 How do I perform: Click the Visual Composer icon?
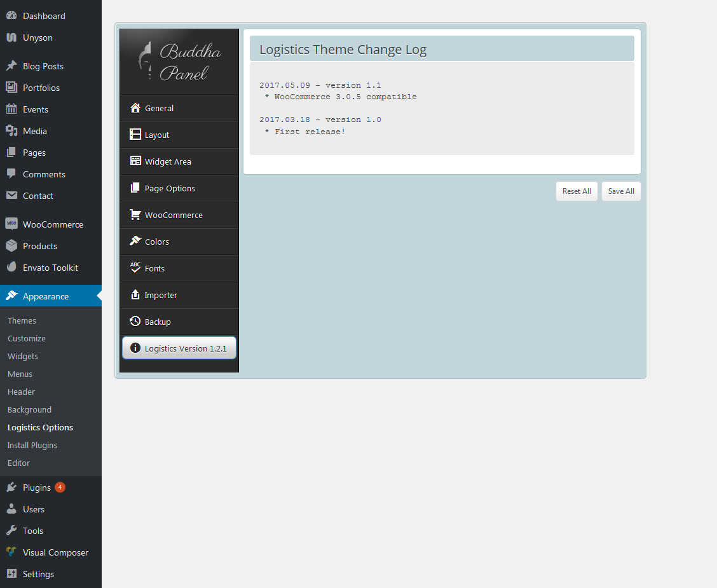tap(11, 552)
